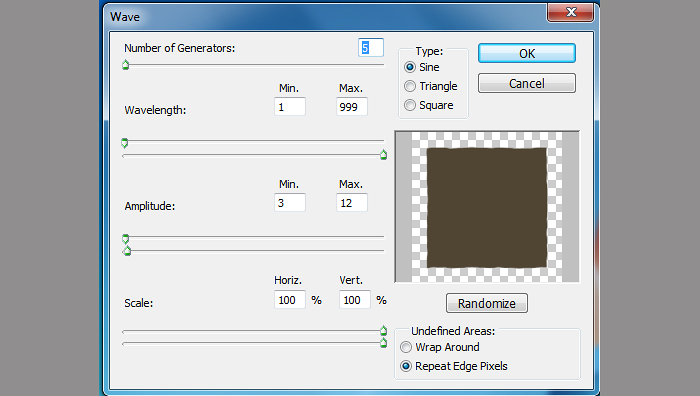Click the "Wavelength:" label
The height and width of the screenshot is (396, 700).
[x=155, y=110]
